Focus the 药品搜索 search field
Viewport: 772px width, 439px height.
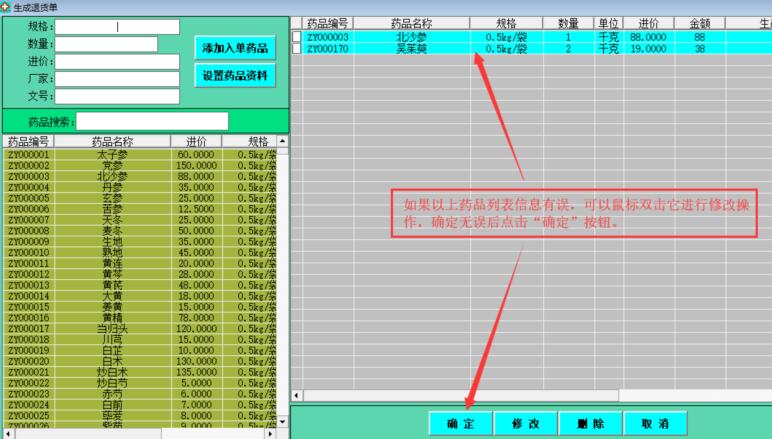[152, 121]
